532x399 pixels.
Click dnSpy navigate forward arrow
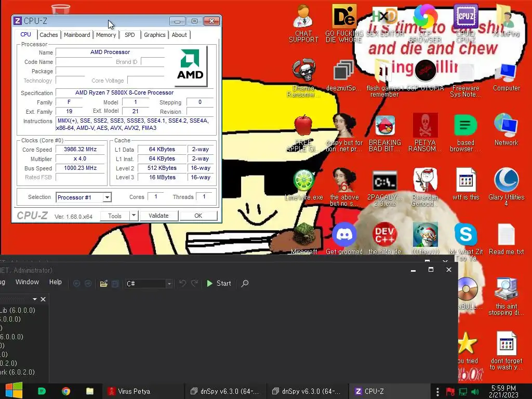coord(88,283)
